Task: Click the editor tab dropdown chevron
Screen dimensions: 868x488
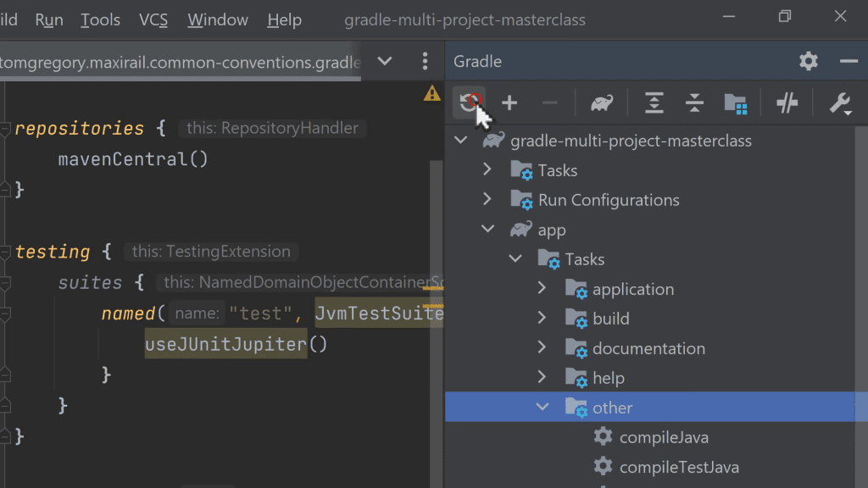Action: (x=384, y=61)
